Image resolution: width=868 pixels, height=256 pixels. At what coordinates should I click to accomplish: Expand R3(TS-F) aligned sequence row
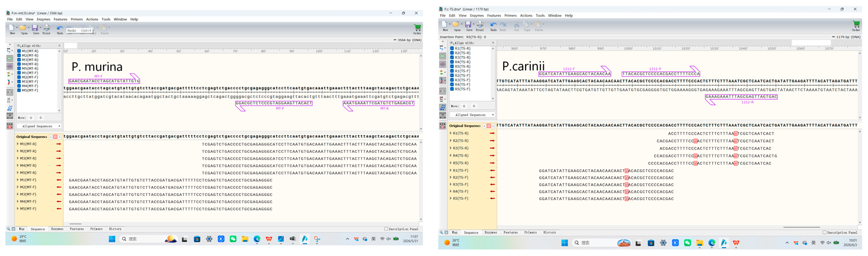[451, 184]
